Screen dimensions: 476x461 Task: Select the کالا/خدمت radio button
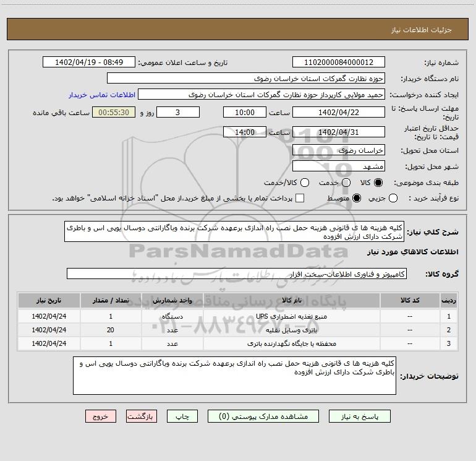(305, 183)
